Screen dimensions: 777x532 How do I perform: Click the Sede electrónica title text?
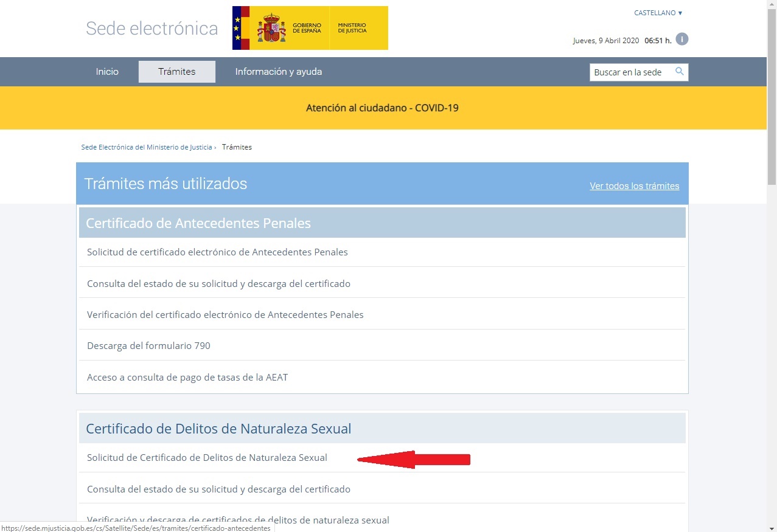(152, 29)
